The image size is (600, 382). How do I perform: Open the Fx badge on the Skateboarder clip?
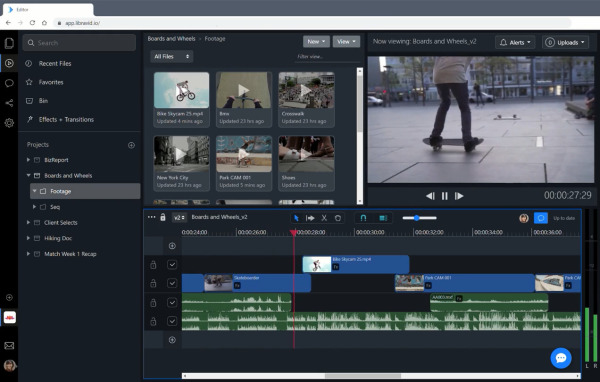click(x=237, y=285)
